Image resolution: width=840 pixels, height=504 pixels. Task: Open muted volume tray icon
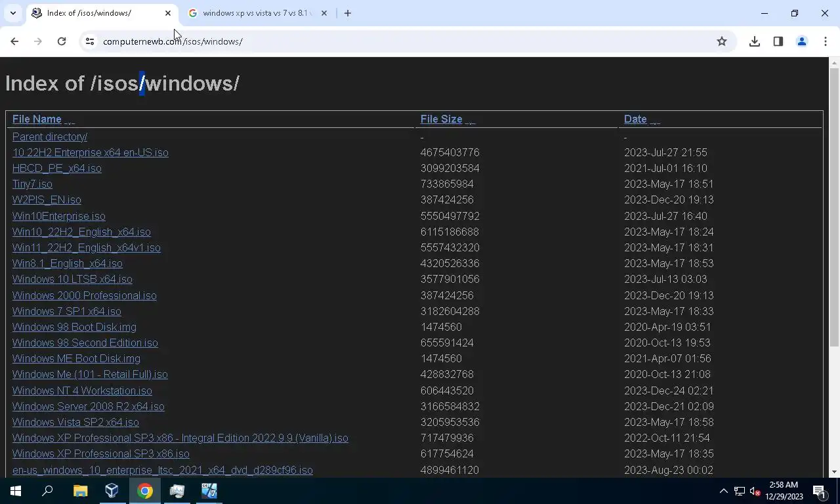(755, 491)
